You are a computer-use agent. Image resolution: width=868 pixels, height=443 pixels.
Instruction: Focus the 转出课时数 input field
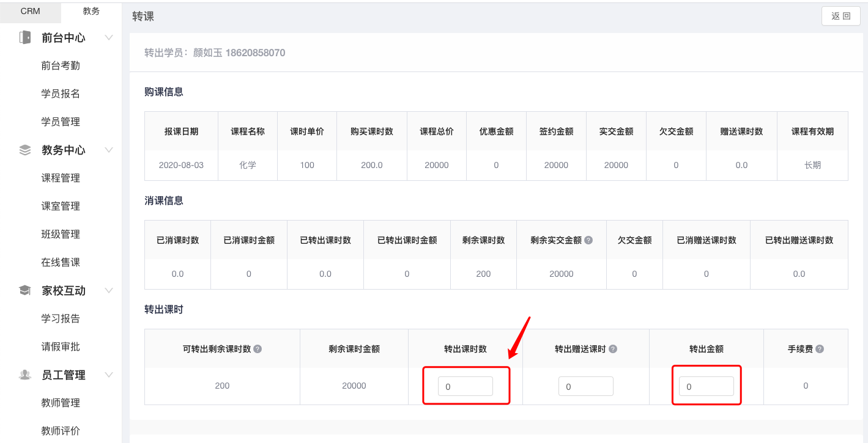(x=465, y=386)
